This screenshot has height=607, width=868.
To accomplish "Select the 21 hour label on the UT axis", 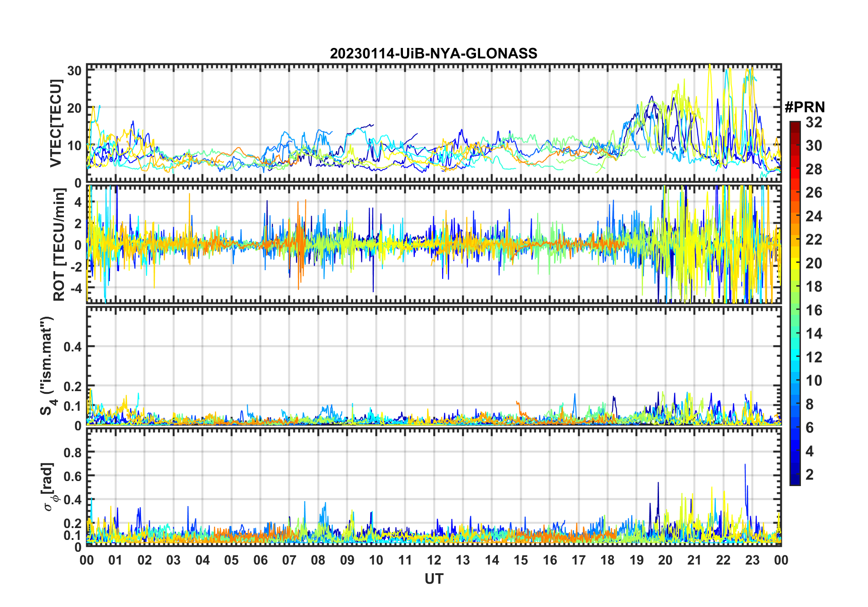I will coord(695,560).
